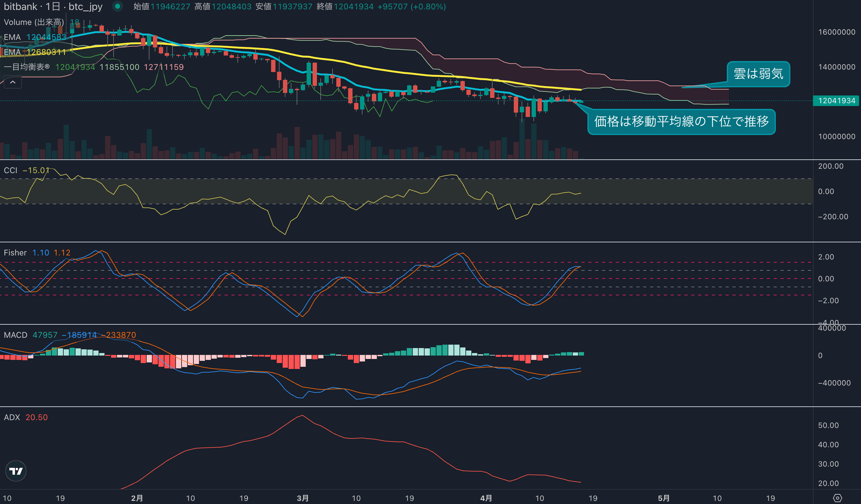Select the ADX indicator legend

pyautogui.click(x=12, y=417)
